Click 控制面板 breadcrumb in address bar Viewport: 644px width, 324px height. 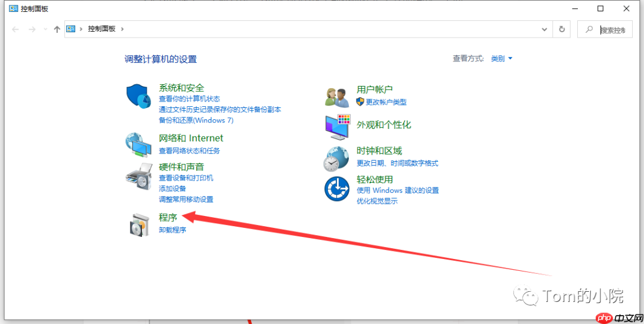102,29
